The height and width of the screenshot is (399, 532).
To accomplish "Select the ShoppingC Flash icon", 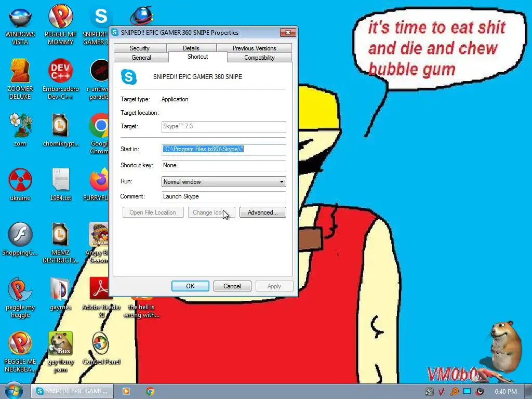I will [x=20, y=239].
